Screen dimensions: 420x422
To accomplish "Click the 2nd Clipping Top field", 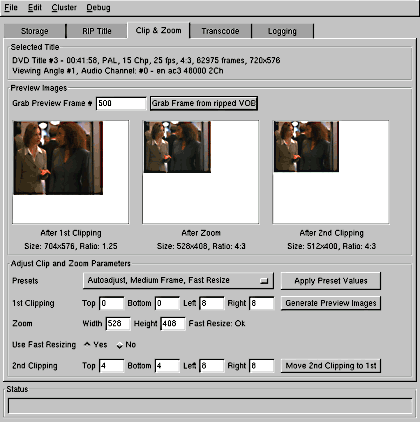I will tap(112, 366).
